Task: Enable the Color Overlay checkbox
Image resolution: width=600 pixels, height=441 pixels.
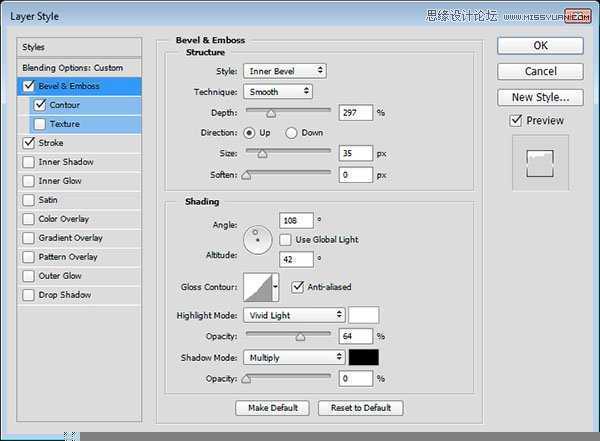Action: click(x=29, y=219)
